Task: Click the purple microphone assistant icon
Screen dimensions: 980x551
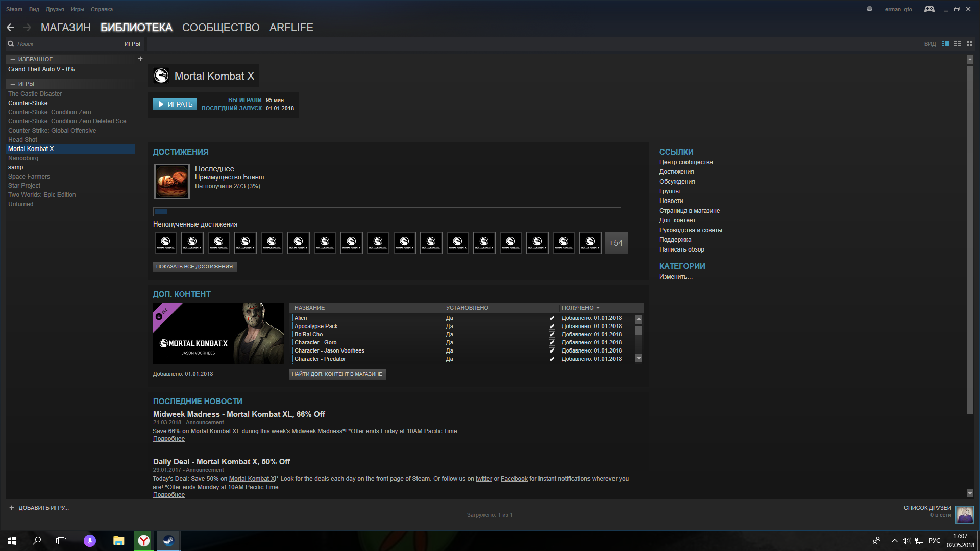Action: pos(89,541)
